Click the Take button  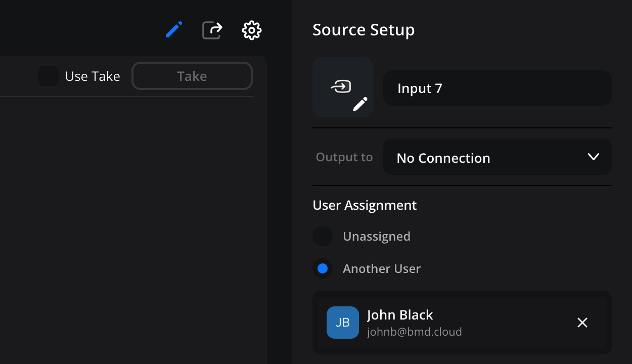tap(192, 76)
